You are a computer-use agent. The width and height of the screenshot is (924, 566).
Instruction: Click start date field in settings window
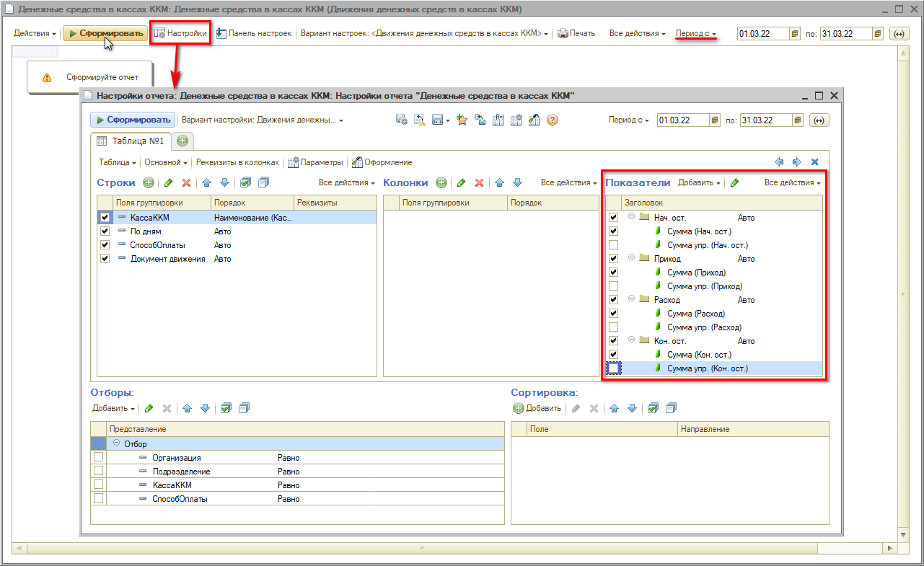coord(683,120)
